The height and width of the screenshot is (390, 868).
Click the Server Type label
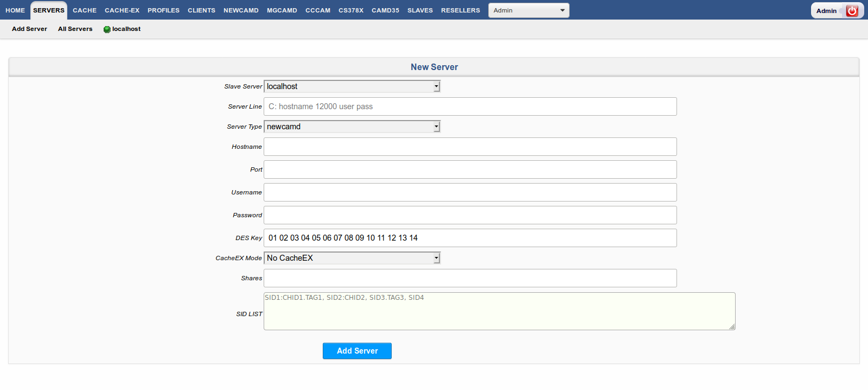point(244,127)
